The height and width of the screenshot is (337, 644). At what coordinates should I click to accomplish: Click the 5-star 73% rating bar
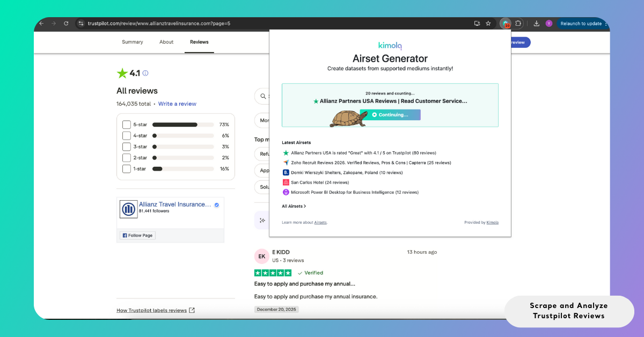183,124
